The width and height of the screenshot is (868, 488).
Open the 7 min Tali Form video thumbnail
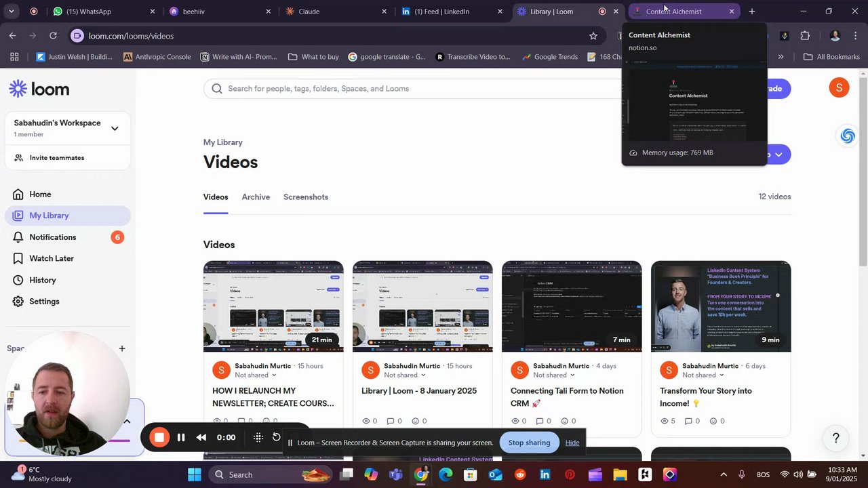click(x=572, y=306)
